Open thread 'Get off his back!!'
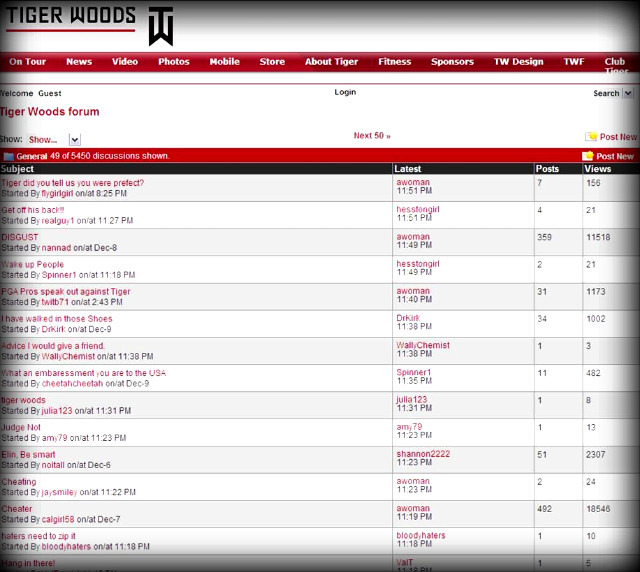 [x=33, y=210]
